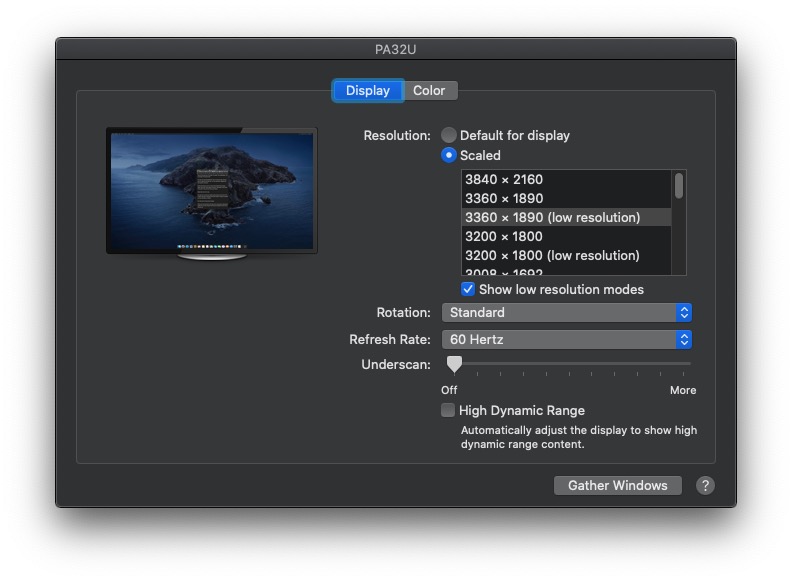This screenshot has width=792, height=581.
Task: Click the resolution list scrollbar
Action: pos(679,185)
